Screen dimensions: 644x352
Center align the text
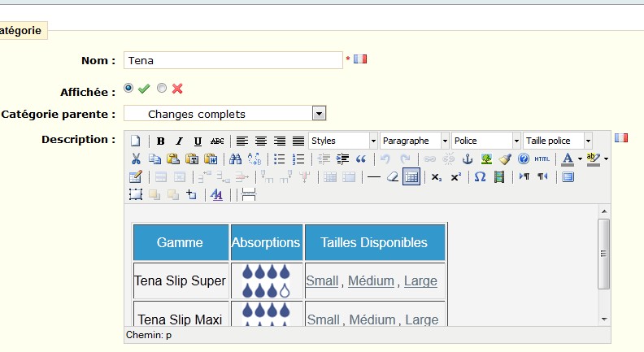261,141
